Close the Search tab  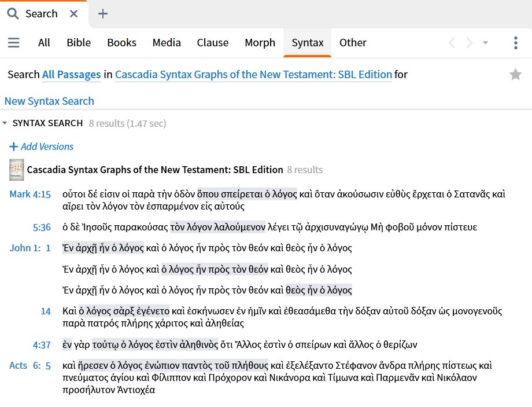[x=73, y=13]
